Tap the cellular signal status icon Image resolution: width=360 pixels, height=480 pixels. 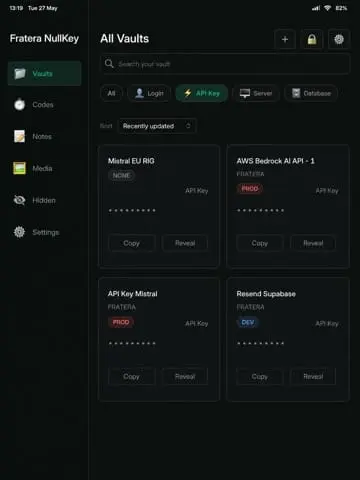(316, 8)
